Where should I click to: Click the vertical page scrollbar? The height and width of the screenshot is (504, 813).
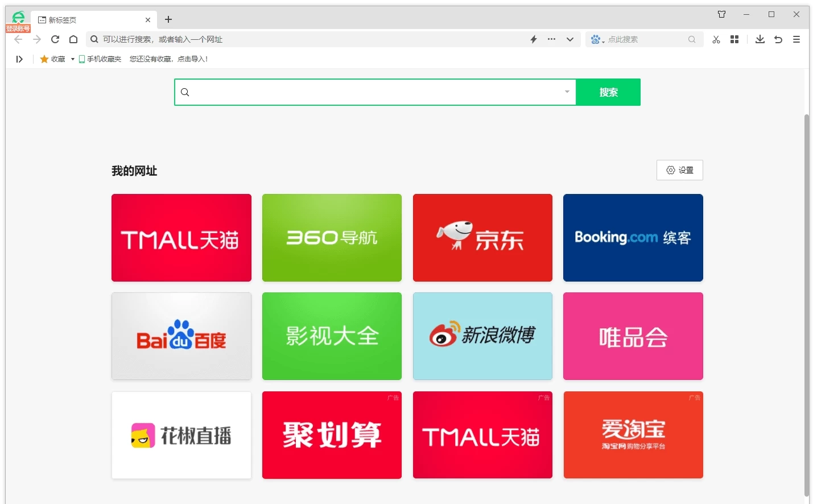(806, 304)
